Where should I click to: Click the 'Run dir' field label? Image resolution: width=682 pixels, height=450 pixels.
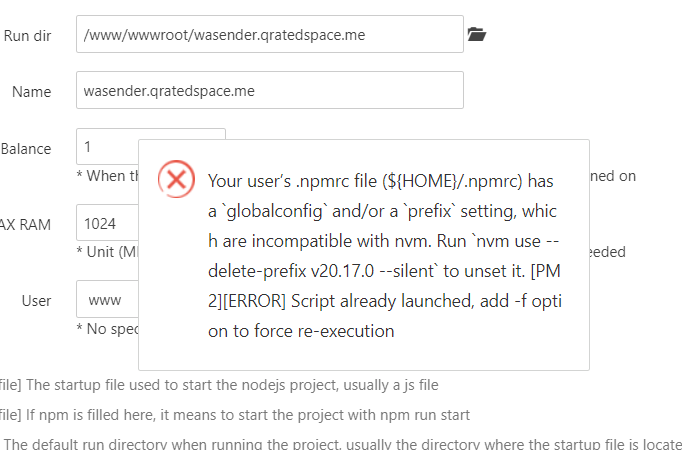[28, 36]
